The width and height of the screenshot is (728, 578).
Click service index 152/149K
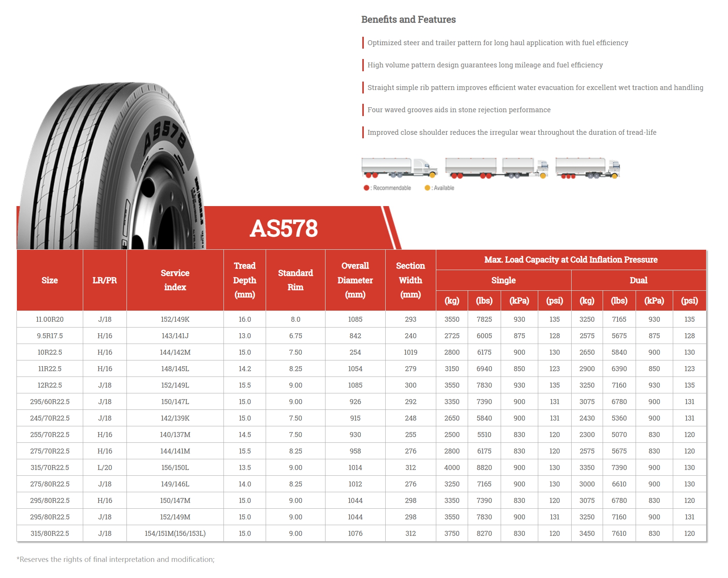[175, 319]
